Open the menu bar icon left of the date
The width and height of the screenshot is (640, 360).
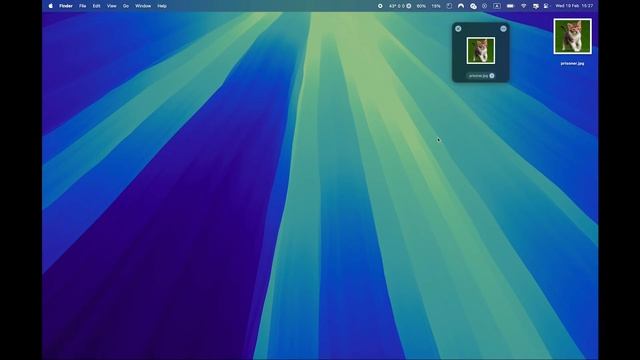[x=546, y=6]
